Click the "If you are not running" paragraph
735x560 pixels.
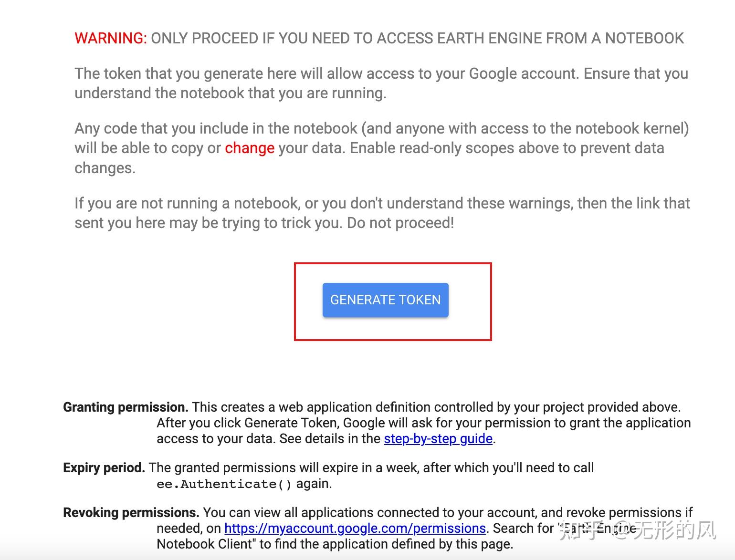pyautogui.click(x=382, y=204)
